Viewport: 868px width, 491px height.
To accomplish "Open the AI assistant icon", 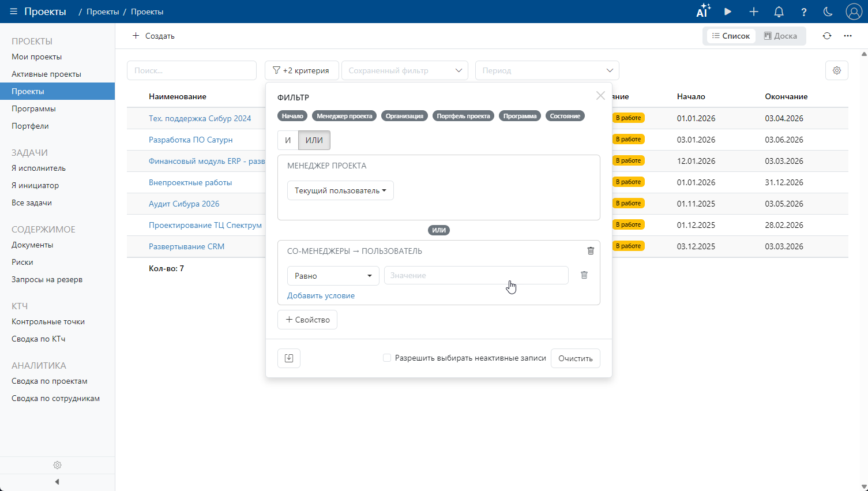I will pos(702,12).
